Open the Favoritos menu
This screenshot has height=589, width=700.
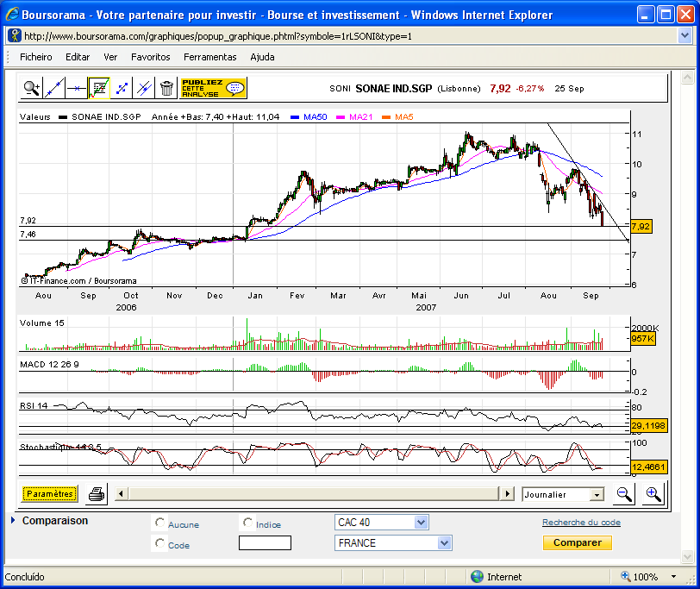tap(150, 57)
